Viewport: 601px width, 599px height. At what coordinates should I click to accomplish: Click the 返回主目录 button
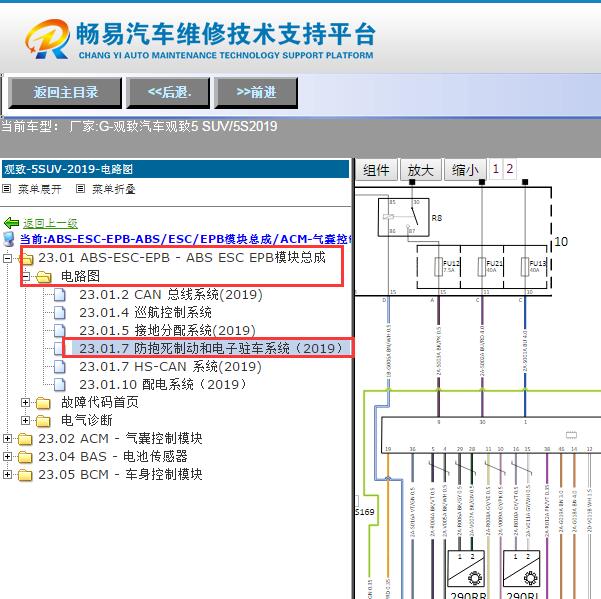(65, 92)
